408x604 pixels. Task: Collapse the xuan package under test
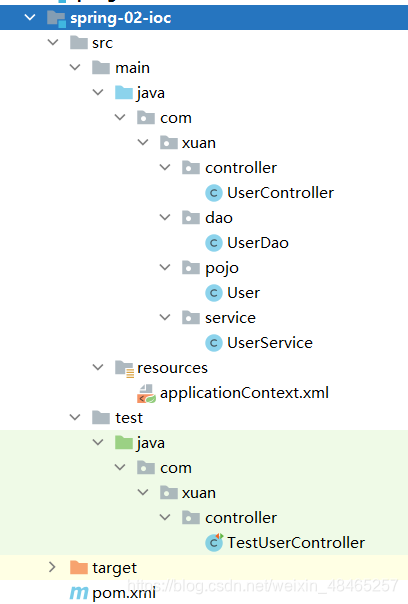pos(143,493)
